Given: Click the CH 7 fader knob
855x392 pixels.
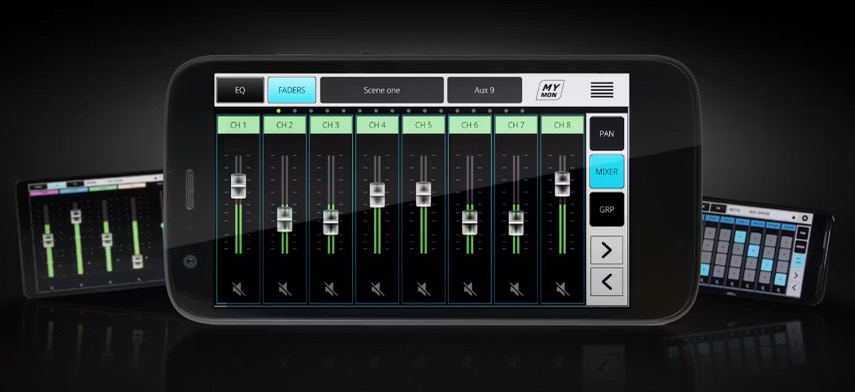Looking at the screenshot, I should [516, 222].
